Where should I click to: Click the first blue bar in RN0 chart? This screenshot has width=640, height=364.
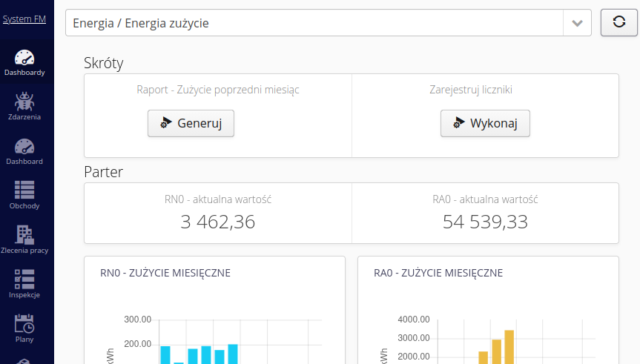pos(165,355)
